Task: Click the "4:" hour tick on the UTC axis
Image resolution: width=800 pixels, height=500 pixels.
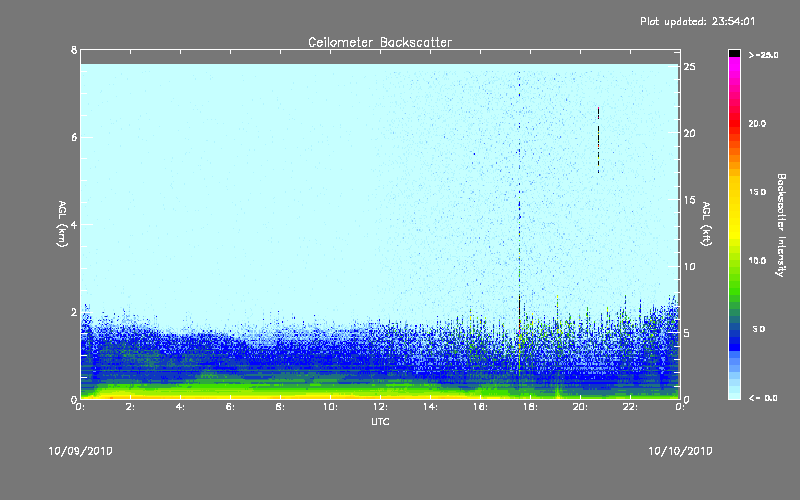Action: tap(181, 407)
